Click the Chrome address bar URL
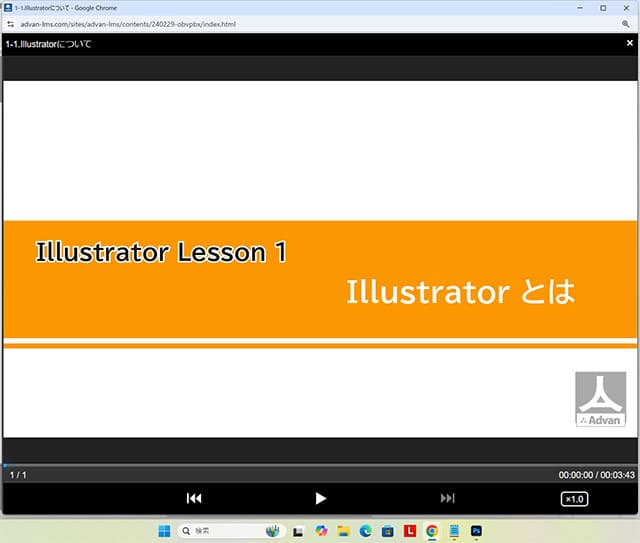The width and height of the screenshot is (640, 543). [x=128, y=24]
